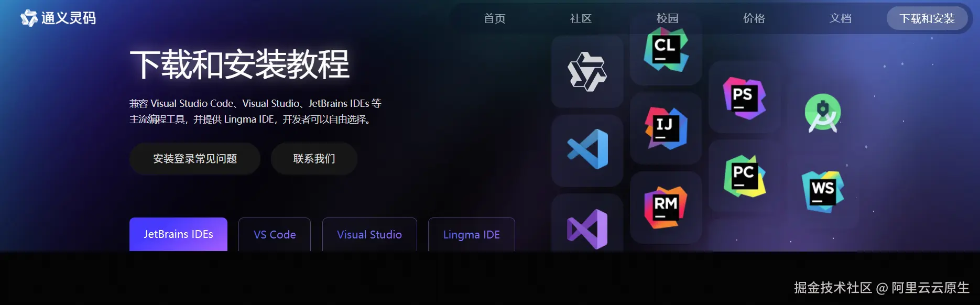Click the WebStorm icon
Screen dimensions: 980x305
click(x=823, y=191)
